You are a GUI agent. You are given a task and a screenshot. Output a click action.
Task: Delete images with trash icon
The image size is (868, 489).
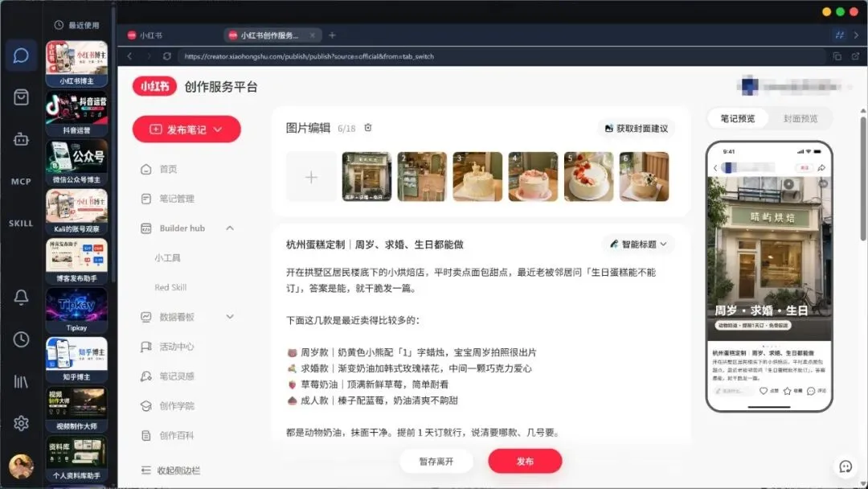(368, 128)
